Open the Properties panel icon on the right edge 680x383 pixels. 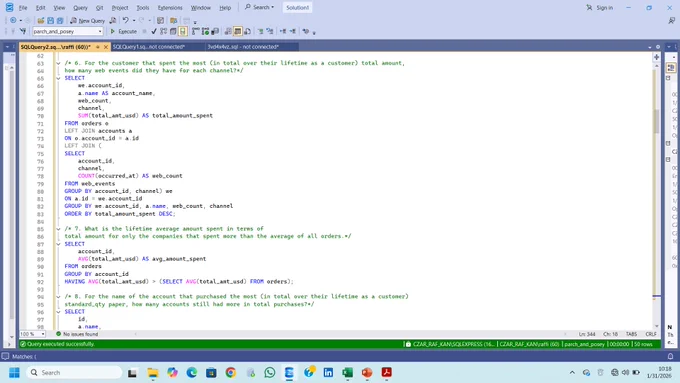671,68
